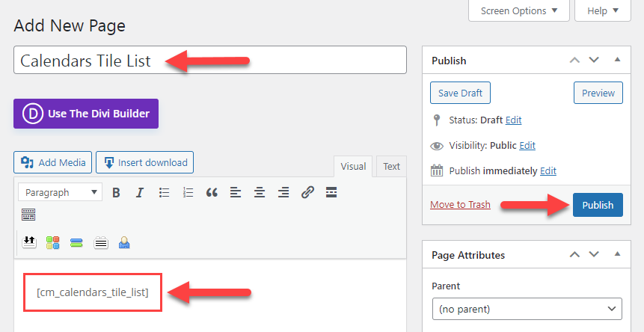644x332 pixels.
Task: Click Use The Divi Builder button
Action: click(86, 114)
